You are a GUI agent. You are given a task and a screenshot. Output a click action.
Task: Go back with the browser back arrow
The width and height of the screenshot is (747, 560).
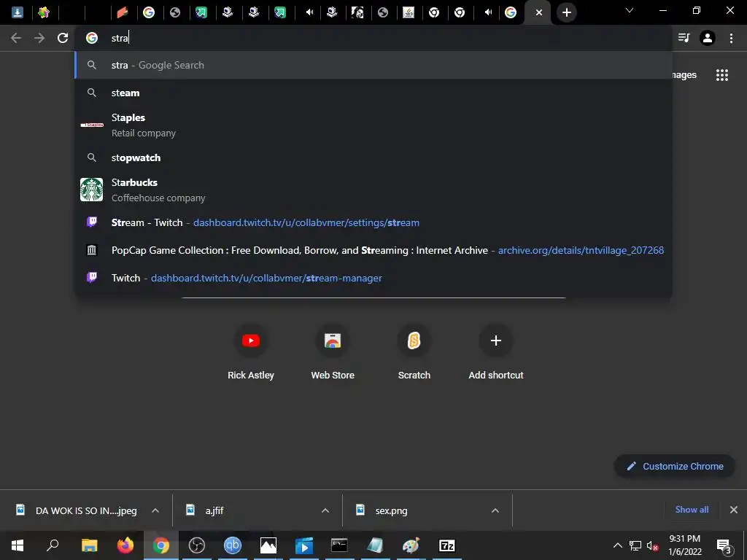[x=16, y=38]
